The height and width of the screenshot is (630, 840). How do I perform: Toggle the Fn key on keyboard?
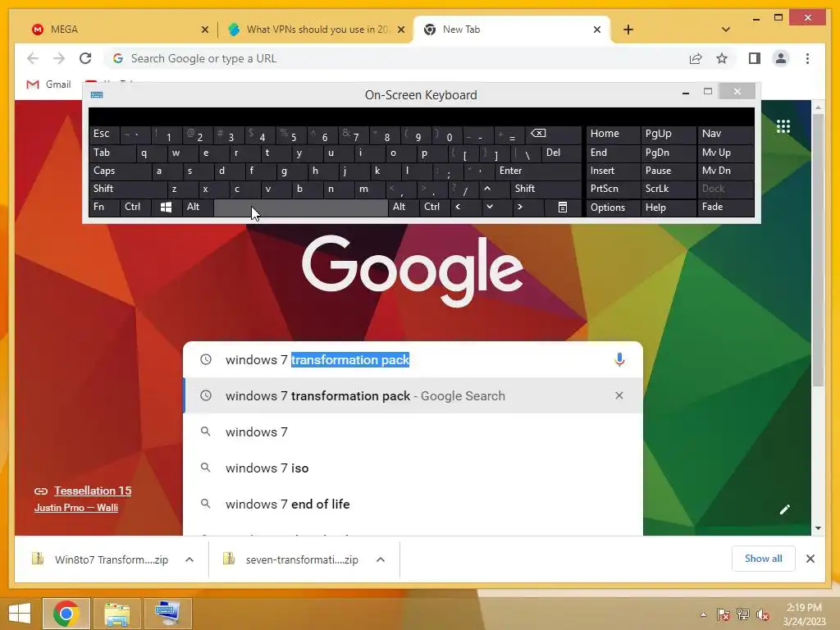click(104, 207)
